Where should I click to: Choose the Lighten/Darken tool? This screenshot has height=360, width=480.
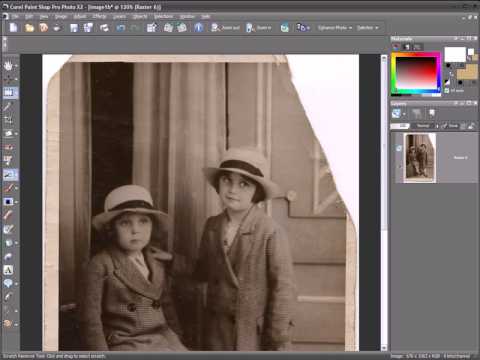tap(8, 202)
